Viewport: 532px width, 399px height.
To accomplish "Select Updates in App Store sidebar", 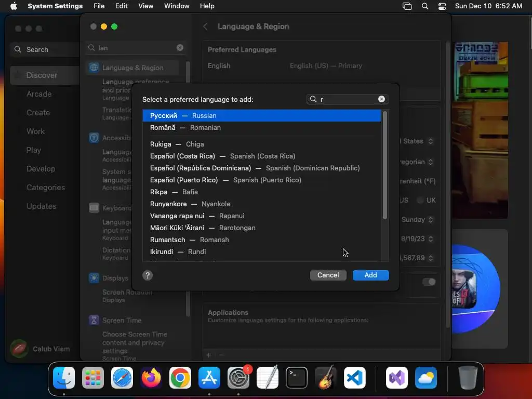I will click(x=45, y=206).
